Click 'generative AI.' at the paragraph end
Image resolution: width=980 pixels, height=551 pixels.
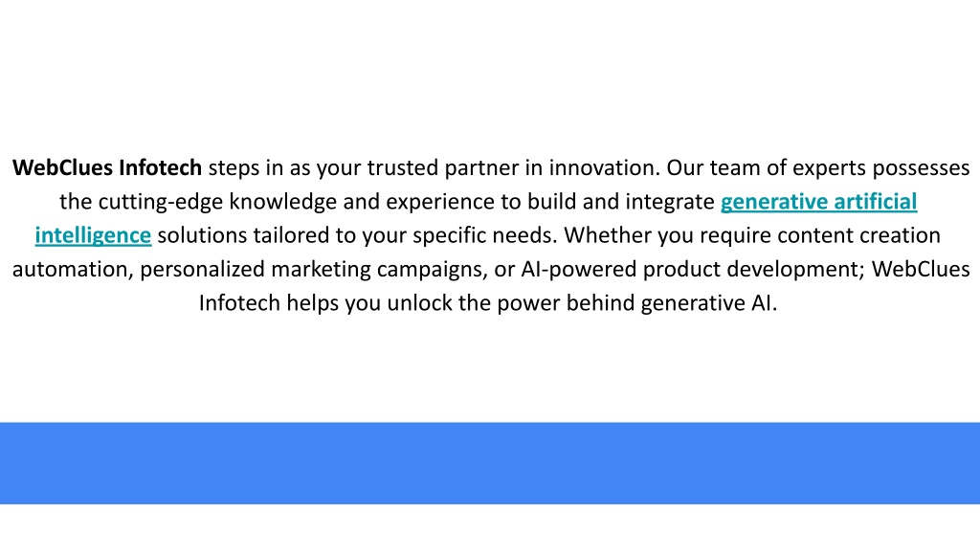pos(709,303)
